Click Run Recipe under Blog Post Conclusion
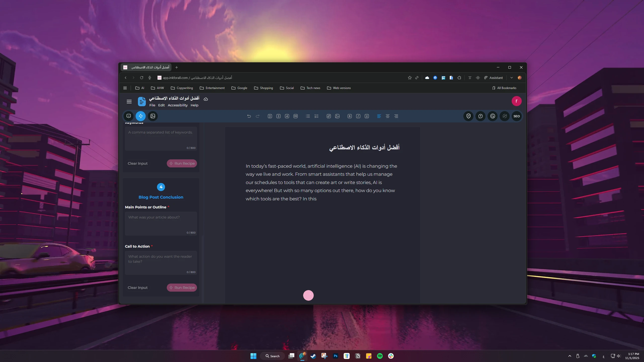This screenshot has height=362, width=644. 182,288
